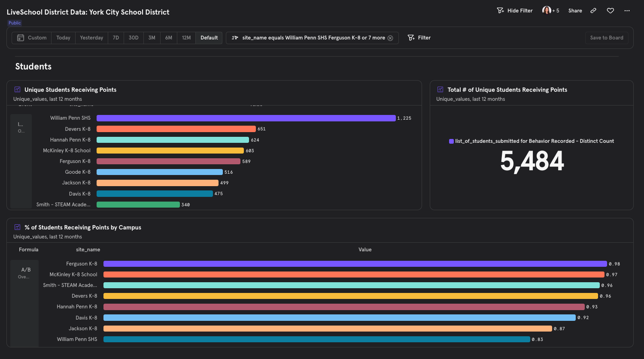Image resolution: width=644 pixels, height=359 pixels.
Task: Select the 7D date range
Action: 116,38
